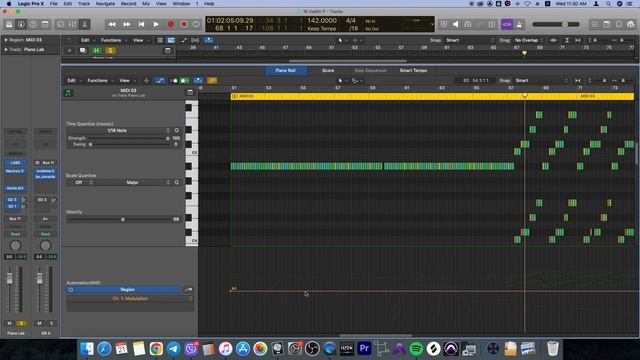Click the yellow MIDI 03 region header
640x360 pixels.
click(x=432, y=96)
